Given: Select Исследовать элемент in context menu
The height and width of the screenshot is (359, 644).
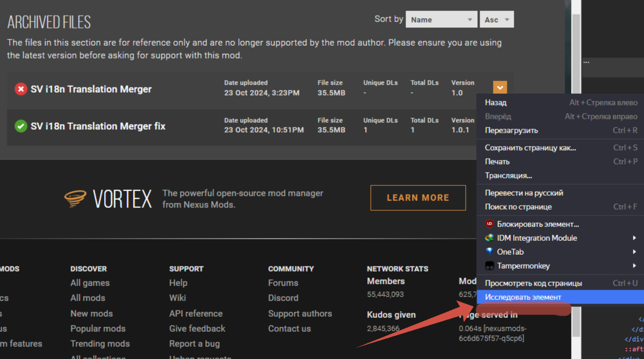Looking at the screenshot, I should (523, 297).
